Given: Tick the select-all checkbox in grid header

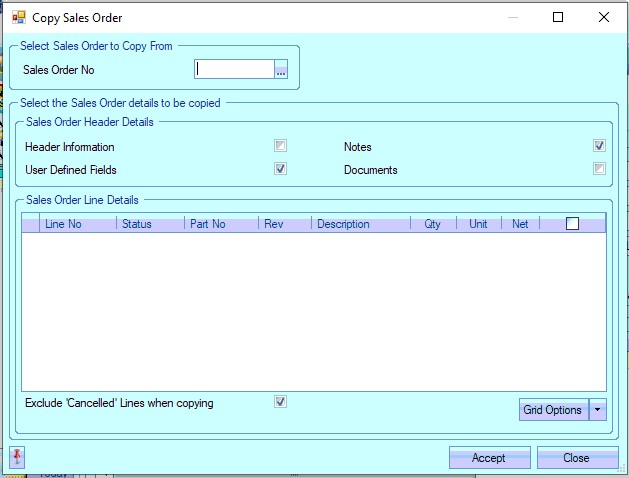Looking at the screenshot, I should click(x=572, y=224).
